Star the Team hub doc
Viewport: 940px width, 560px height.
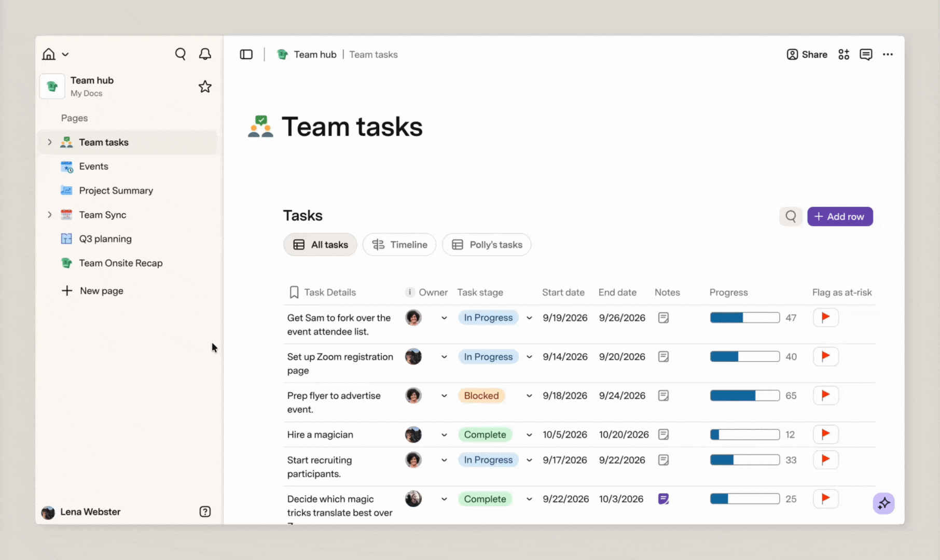[x=205, y=87]
